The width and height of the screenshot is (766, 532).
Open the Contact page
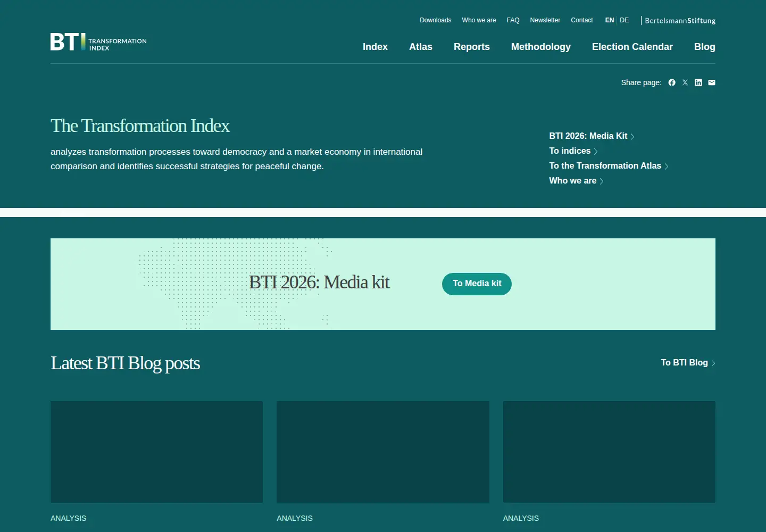(582, 20)
